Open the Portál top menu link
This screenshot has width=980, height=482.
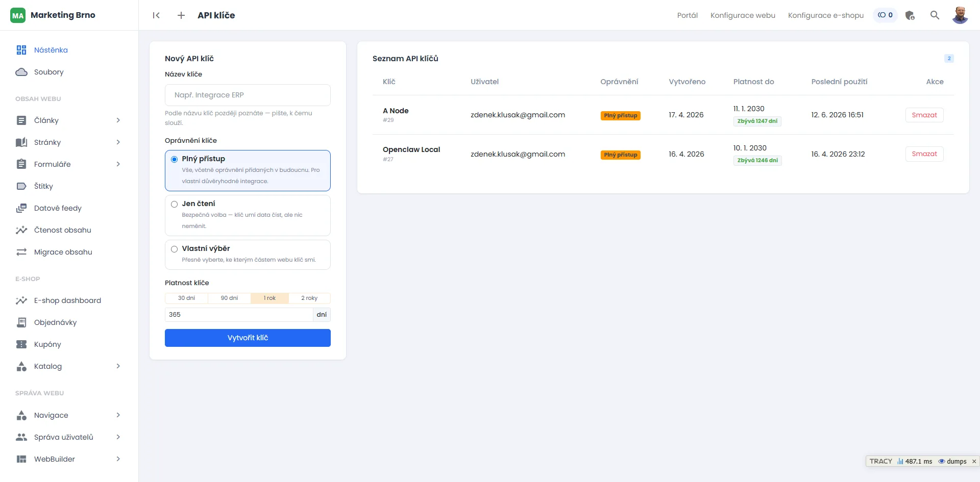click(687, 15)
